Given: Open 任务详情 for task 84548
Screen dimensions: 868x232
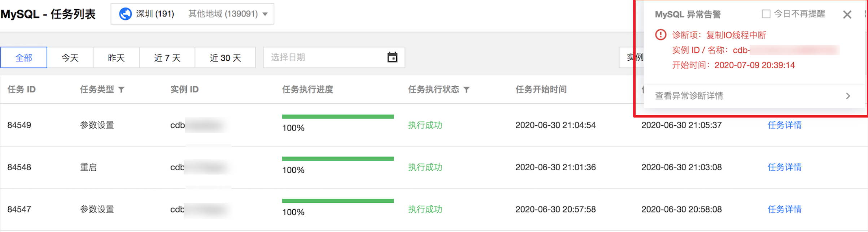Looking at the screenshot, I should (x=784, y=167).
